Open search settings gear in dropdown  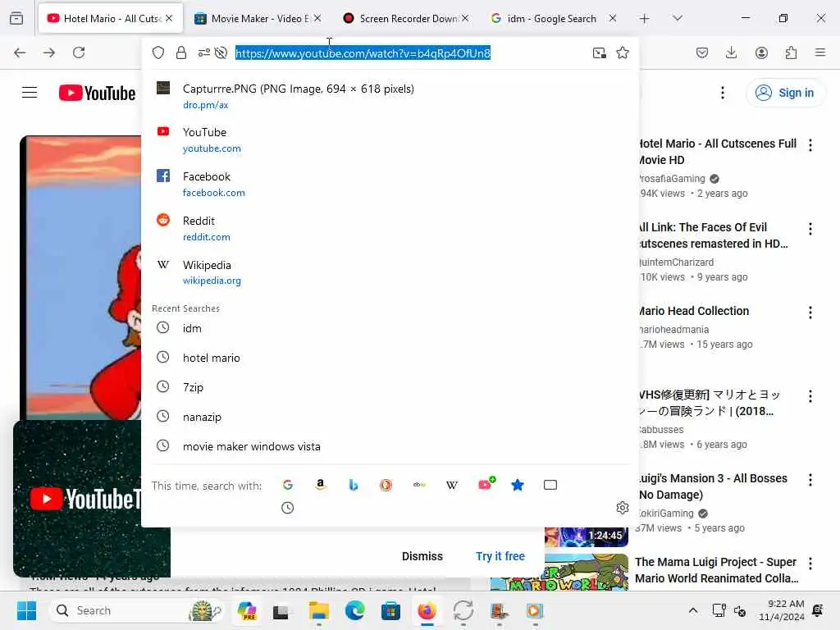pyautogui.click(x=622, y=507)
